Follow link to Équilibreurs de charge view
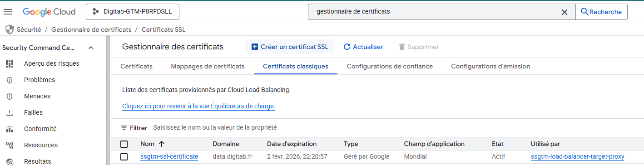Screen dimensions: 644x165 [199, 106]
